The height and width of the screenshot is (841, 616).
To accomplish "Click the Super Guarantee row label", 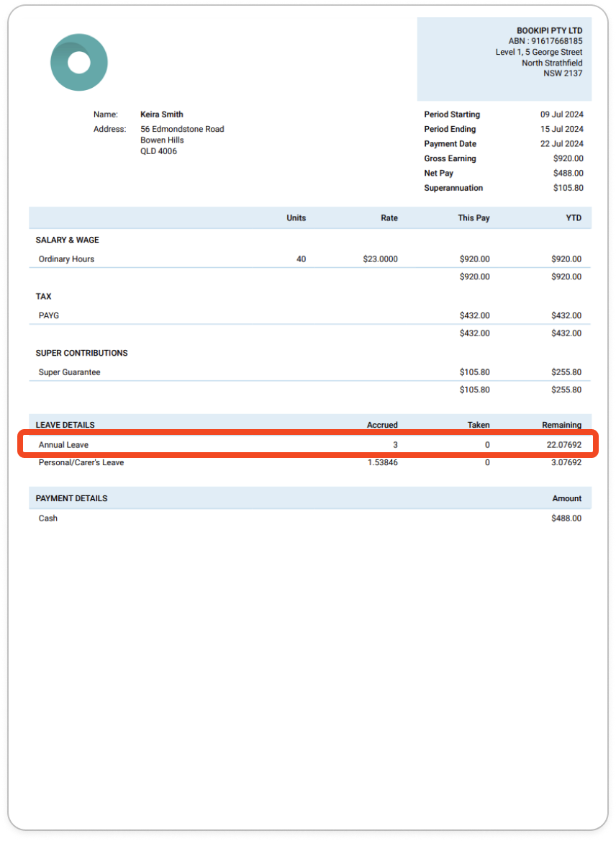I will (69, 372).
